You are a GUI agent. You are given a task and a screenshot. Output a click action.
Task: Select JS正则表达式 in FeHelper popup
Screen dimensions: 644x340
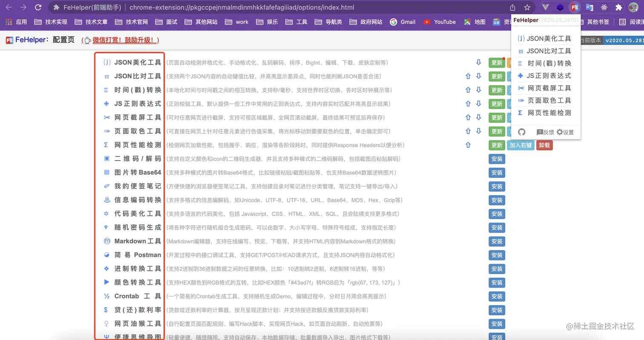(544, 76)
